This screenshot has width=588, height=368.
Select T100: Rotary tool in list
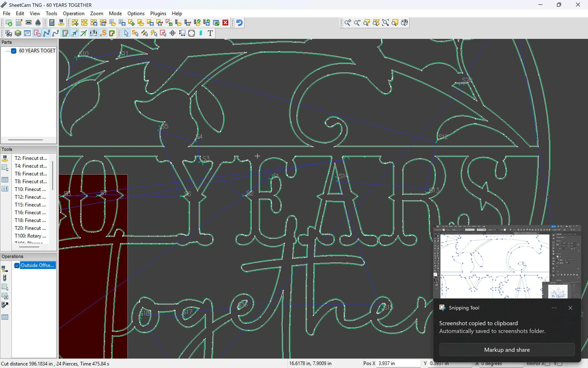click(30, 236)
